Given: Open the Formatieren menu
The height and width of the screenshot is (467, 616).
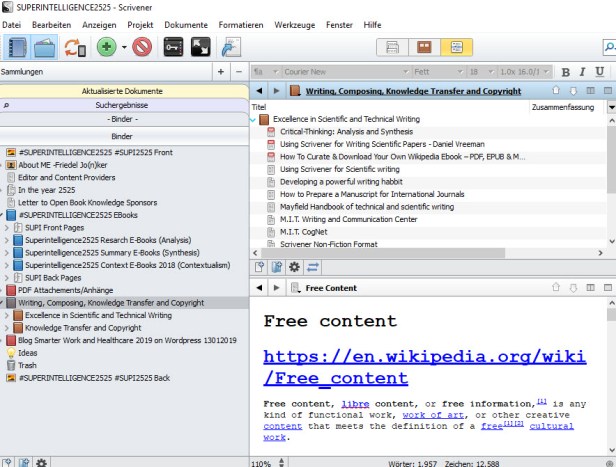Looking at the screenshot, I should [241, 24].
